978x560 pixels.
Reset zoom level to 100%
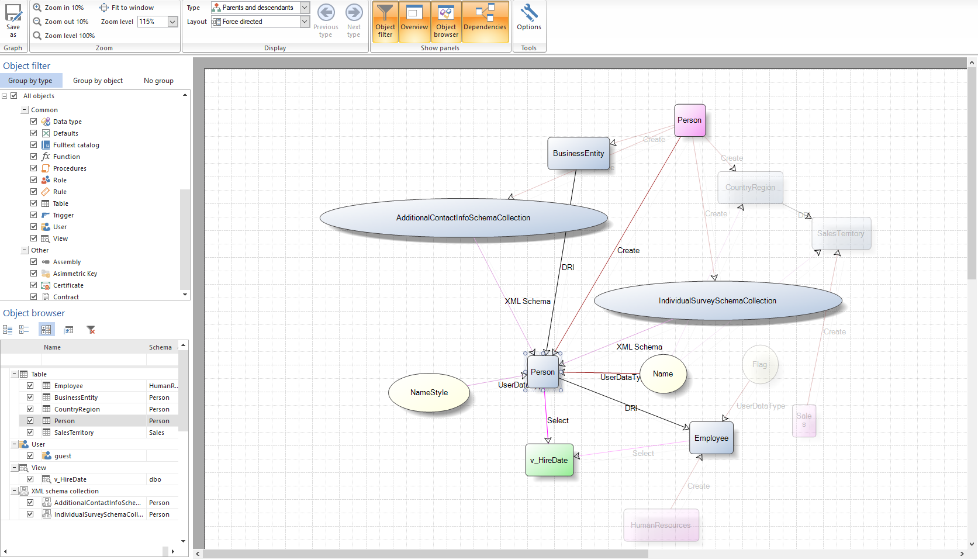[64, 36]
